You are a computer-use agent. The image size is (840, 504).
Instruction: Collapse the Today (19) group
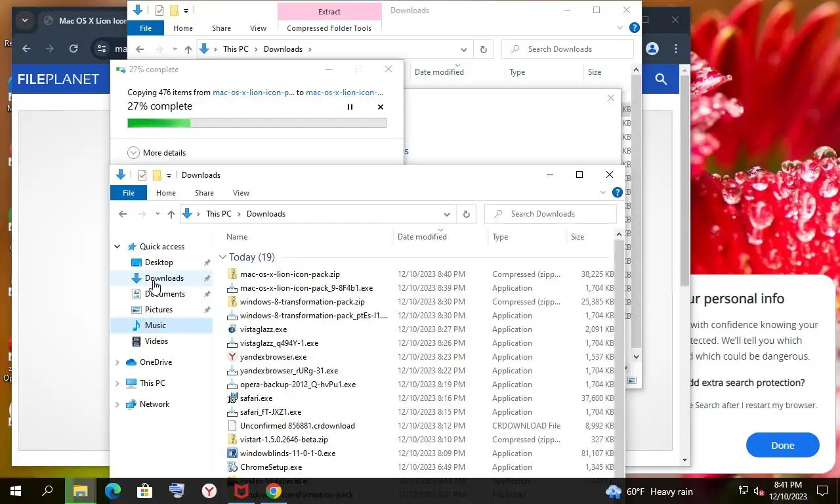(222, 257)
